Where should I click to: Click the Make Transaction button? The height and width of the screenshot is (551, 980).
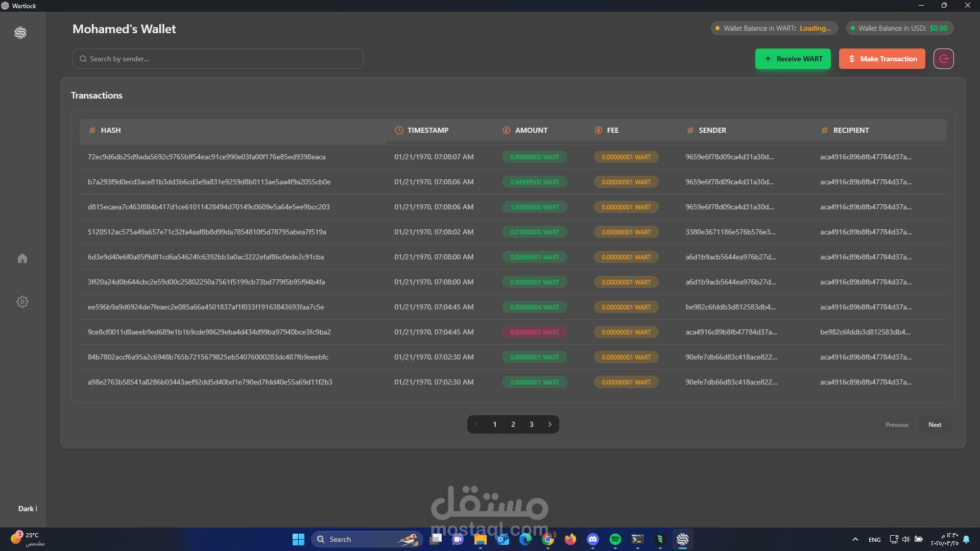pos(882,59)
